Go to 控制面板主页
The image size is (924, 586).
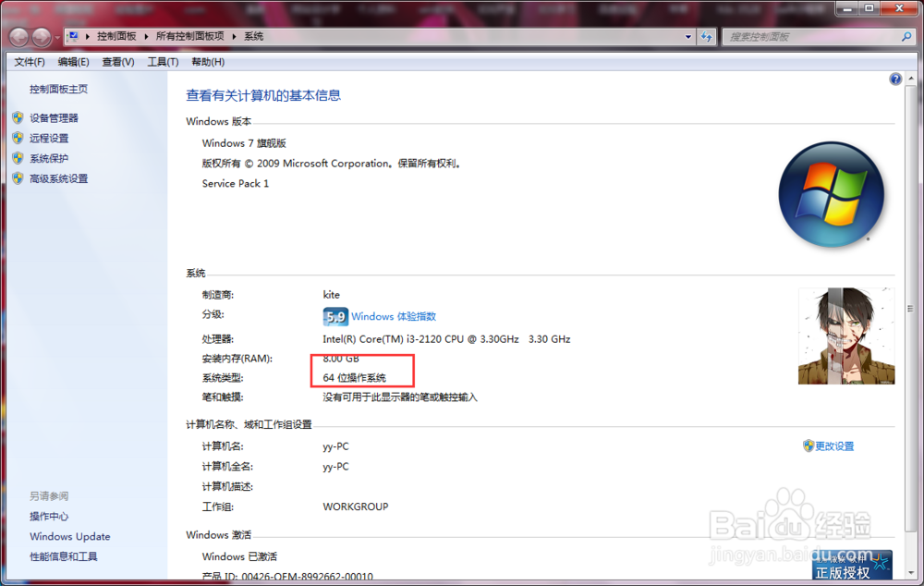(58, 89)
